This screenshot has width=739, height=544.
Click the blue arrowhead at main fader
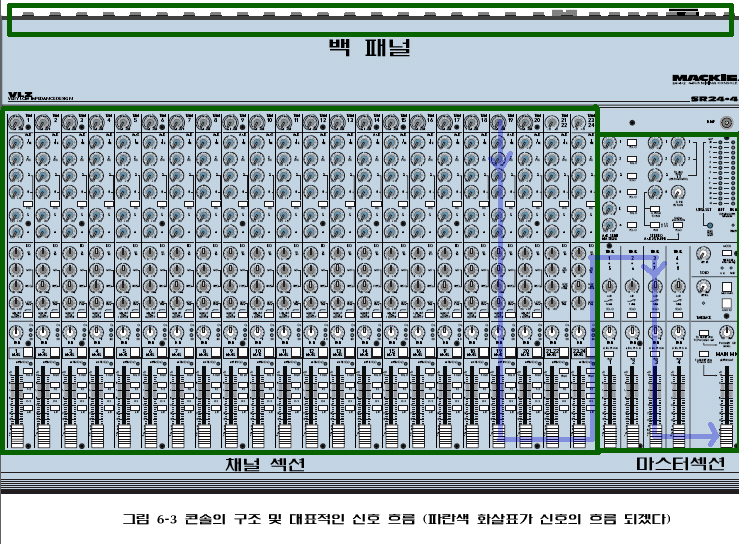pos(712,437)
